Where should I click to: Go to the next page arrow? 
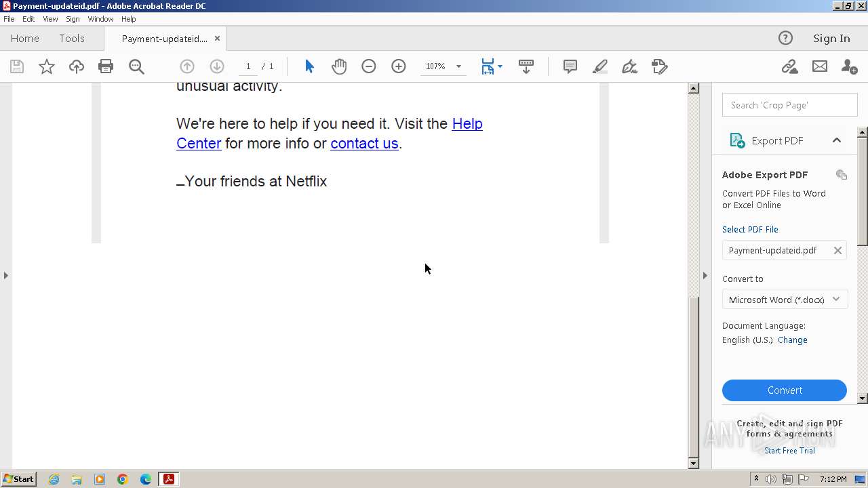(217, 66)
